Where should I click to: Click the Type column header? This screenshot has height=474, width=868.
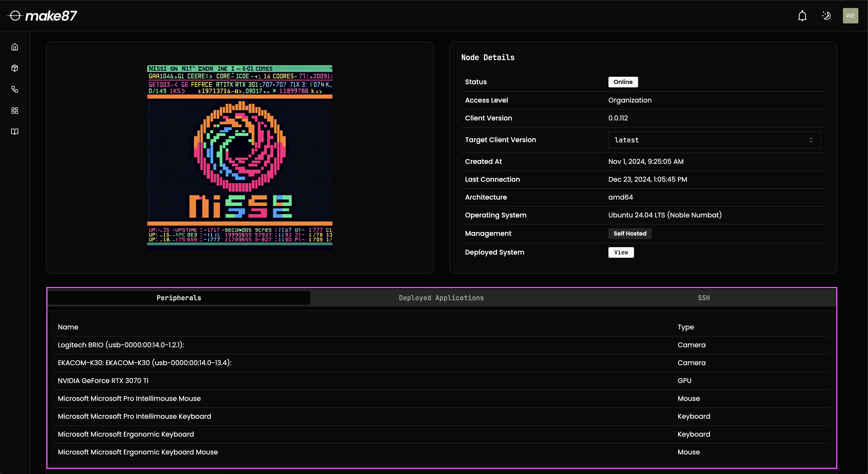click(x=685, y=327)
